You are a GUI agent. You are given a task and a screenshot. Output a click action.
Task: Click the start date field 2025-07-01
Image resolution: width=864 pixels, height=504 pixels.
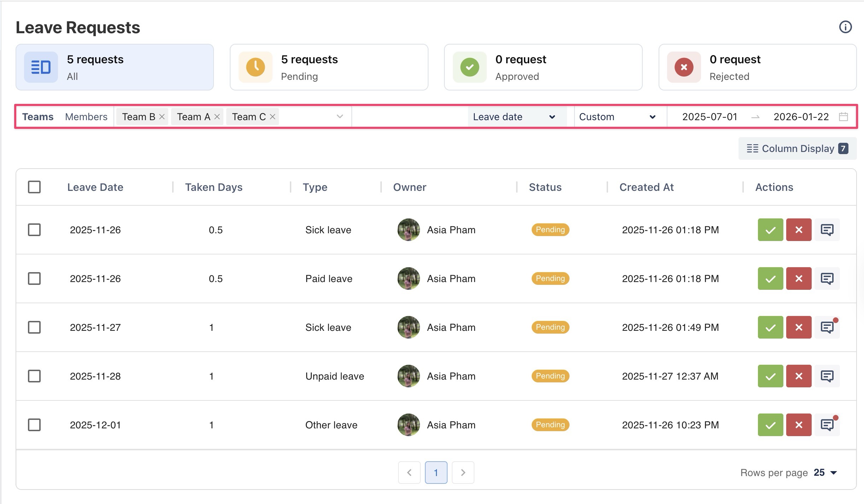(710, 117)
